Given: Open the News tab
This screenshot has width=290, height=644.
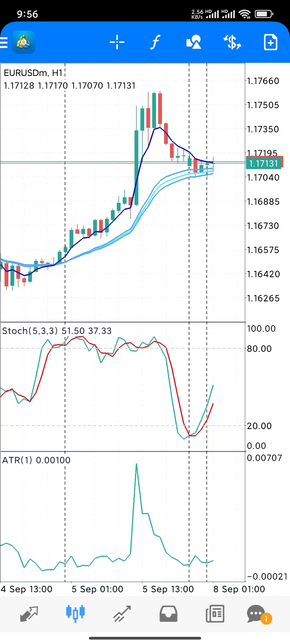Looking at the screenshot, I should tap(215, 614).
